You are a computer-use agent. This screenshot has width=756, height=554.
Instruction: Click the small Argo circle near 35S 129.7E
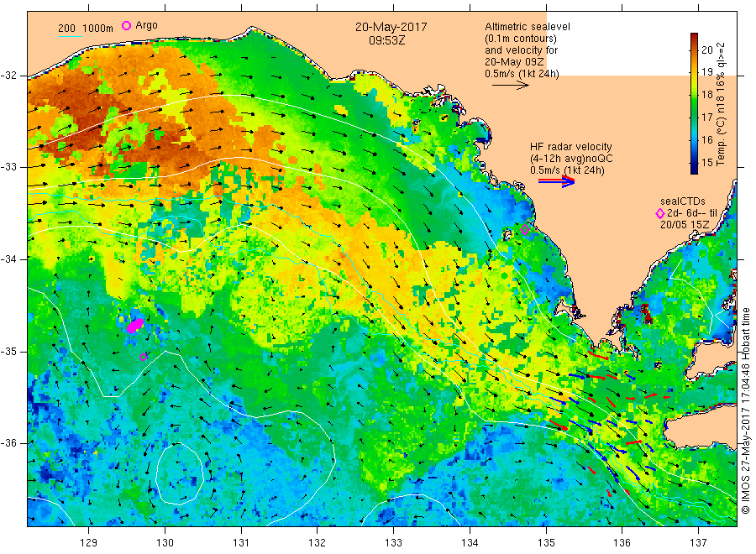point(143,357)
